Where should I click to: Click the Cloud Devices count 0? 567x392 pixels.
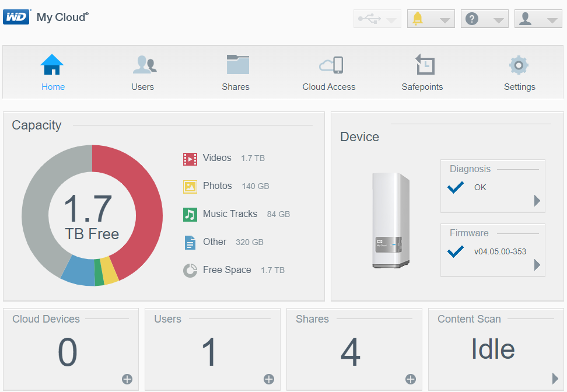(68, 352)
